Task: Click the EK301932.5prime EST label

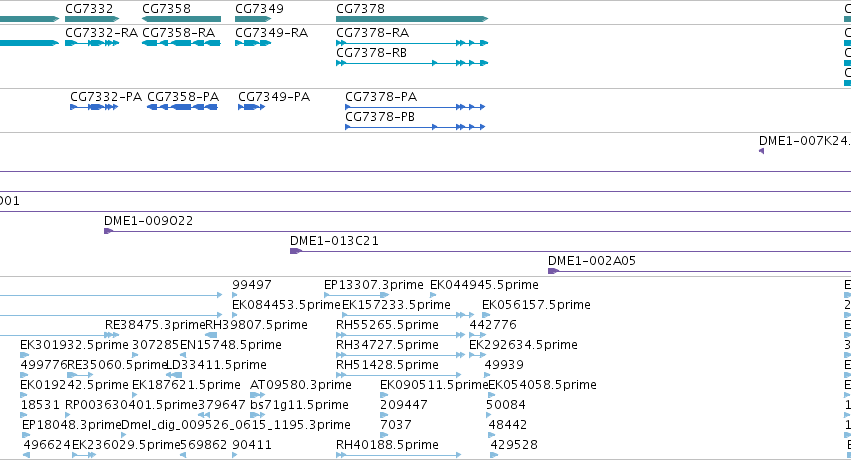Action: 74,345
